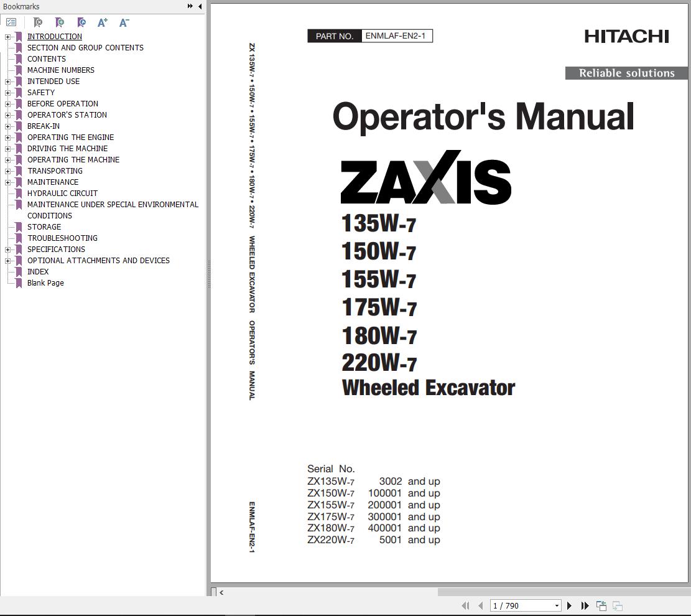Open the INTRODUCTION bookmark link
The image size is (691, 616).
[55, 37]
